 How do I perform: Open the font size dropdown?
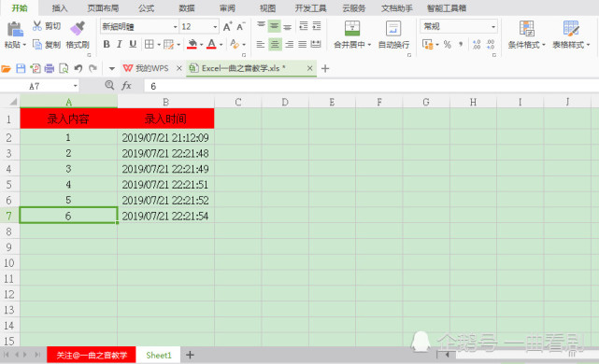215,27
